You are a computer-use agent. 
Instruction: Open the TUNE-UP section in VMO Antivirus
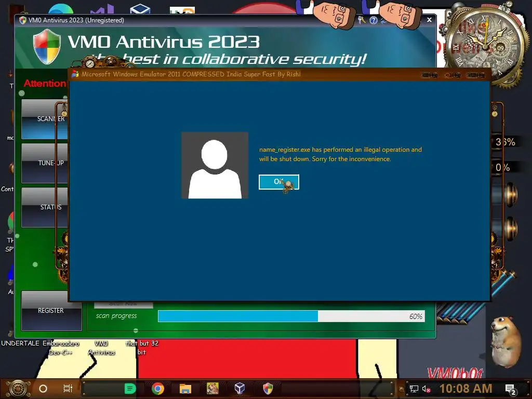coord(45,163)
